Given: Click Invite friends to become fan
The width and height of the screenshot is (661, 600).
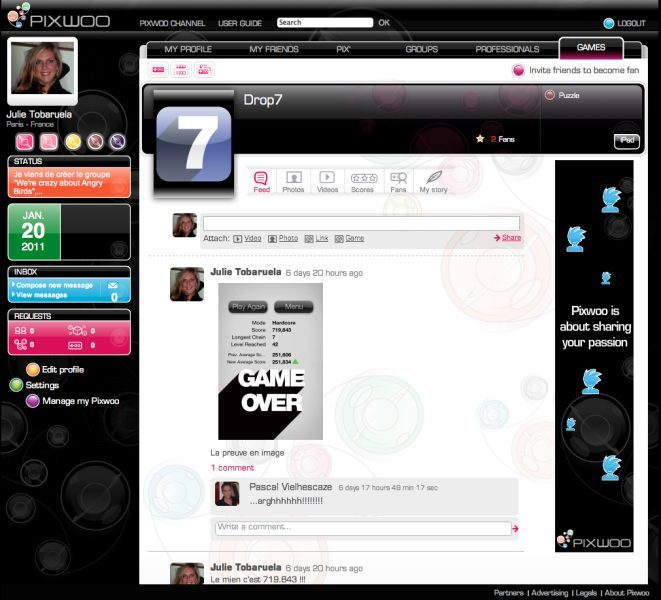Looking at the screenshot, I should (x=576, y=70).
